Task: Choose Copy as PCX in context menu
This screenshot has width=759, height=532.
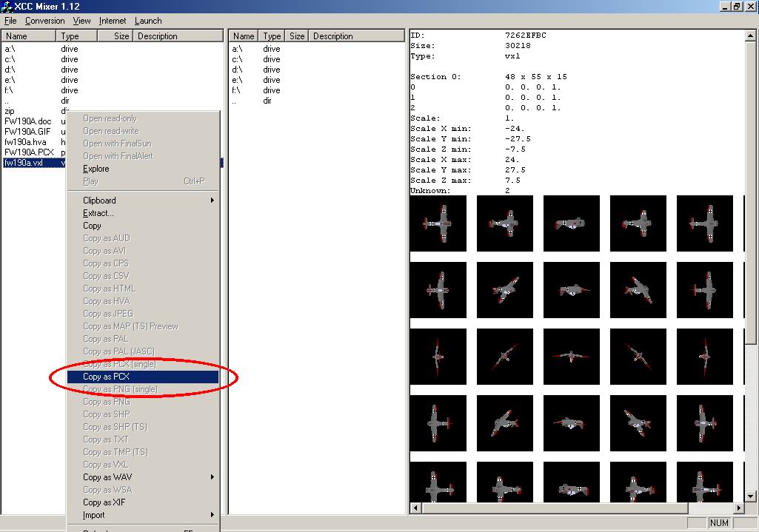Action: (x=143, y=377)
